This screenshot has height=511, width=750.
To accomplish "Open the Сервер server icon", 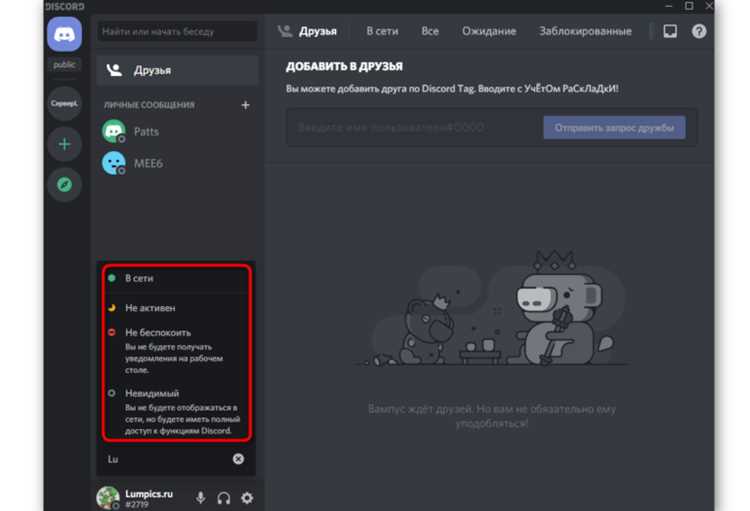I will point(65,103).
